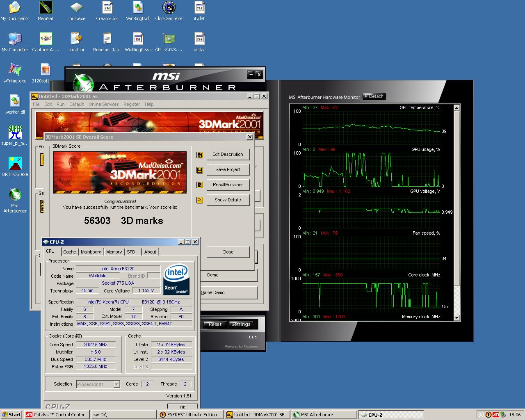The height and width of the screenshot is (420, 525).
Task: Open Creator.xls file icon
Action: click(107, 11)
